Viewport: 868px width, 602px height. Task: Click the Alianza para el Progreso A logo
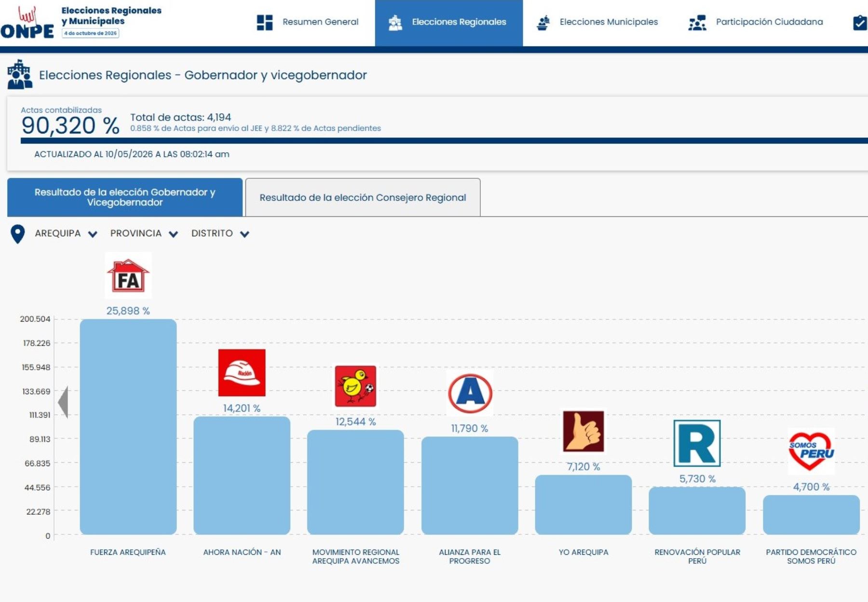click(x=470, y=393)
